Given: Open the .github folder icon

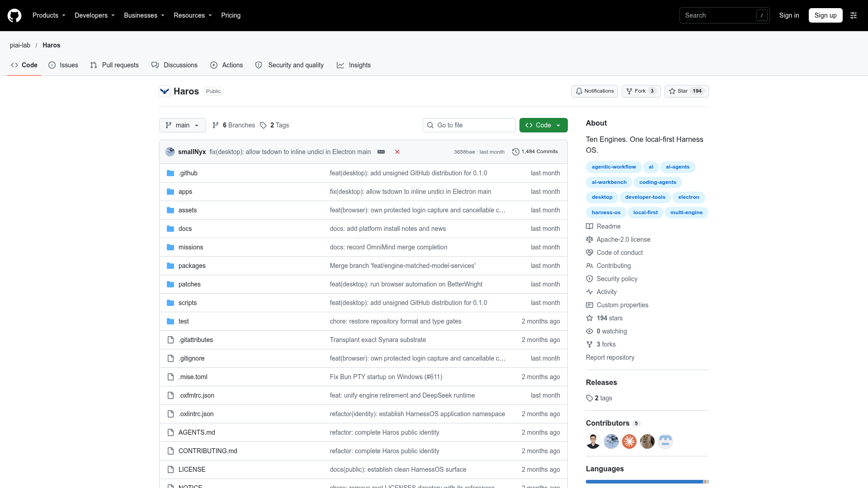Looking at the screenshot, I should pyautogui.click(x=170, y=173).
